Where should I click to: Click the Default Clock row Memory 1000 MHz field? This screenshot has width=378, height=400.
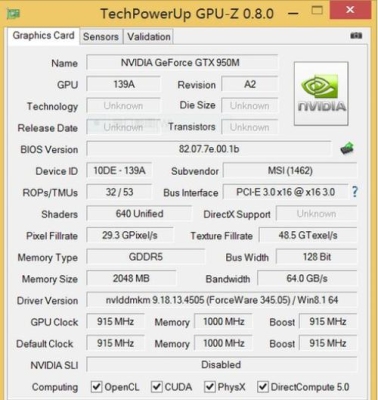click(x=223, y=343)
